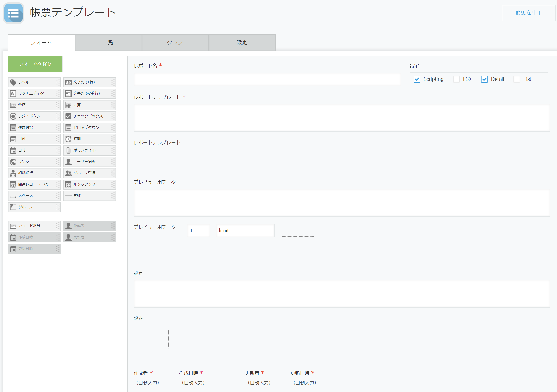Uncheck the Detail checkbox
Viewport: 557px width, 392px height.
(x=484, y=79)
